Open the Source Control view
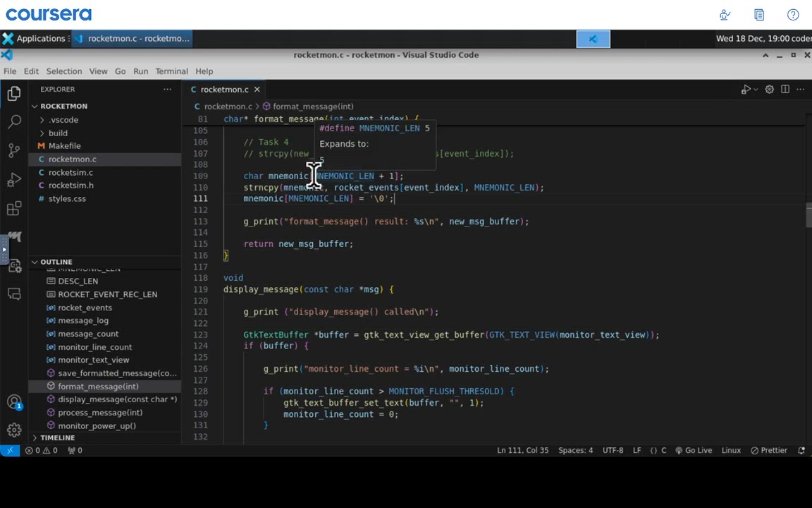Viewport: 812px width, 508px height. pyautogui.click(x=14, y=150)
